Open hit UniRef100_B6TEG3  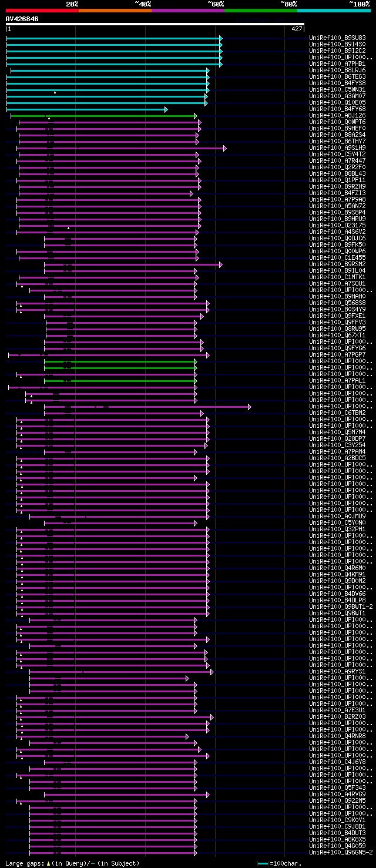point(337,77)
